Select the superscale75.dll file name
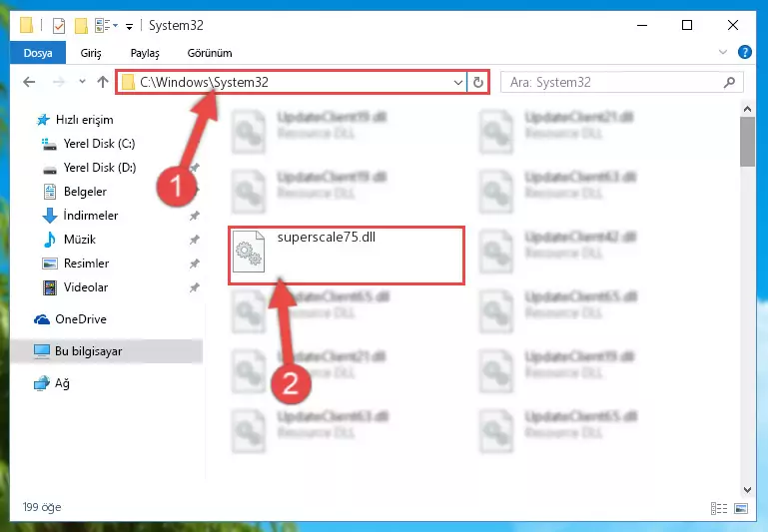The width and height of the screenshot is (768, 532). [327, 237]
